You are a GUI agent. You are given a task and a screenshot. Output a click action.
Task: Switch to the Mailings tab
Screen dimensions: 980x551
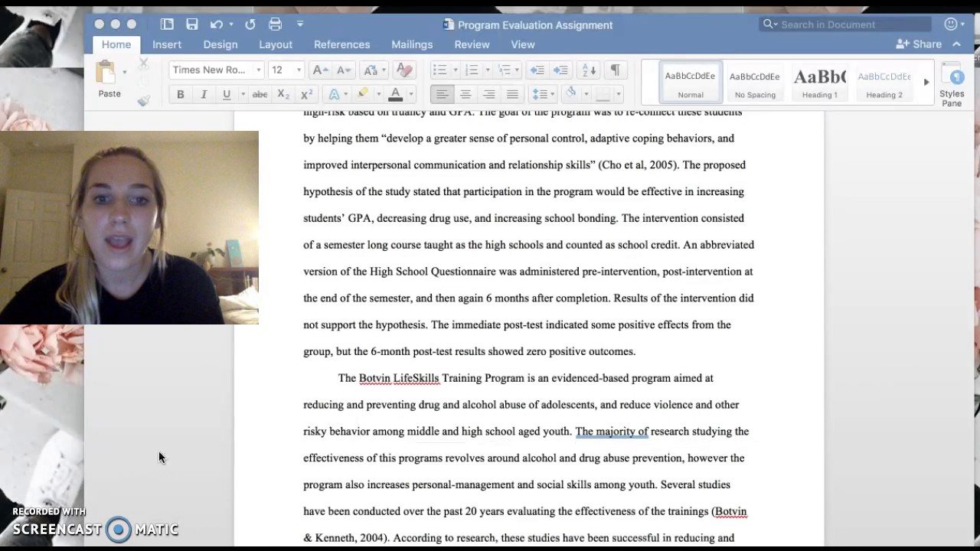coord(412,44)
